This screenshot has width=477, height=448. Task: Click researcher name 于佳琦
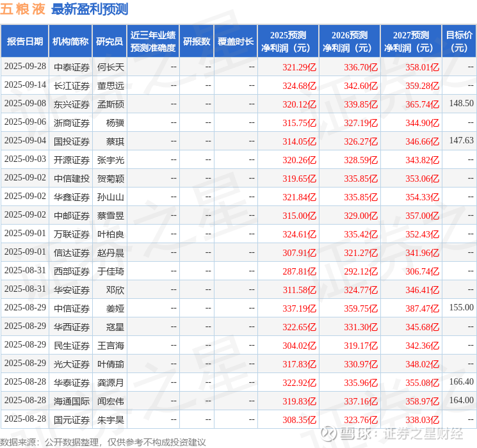click(x=111, y=271)
